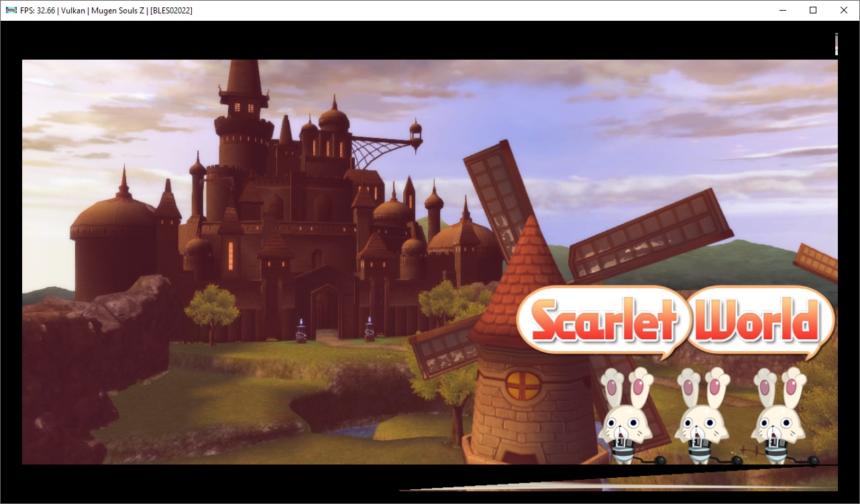
Task: Minimize the Mugen Souls Z window
Action: (782, 10)
